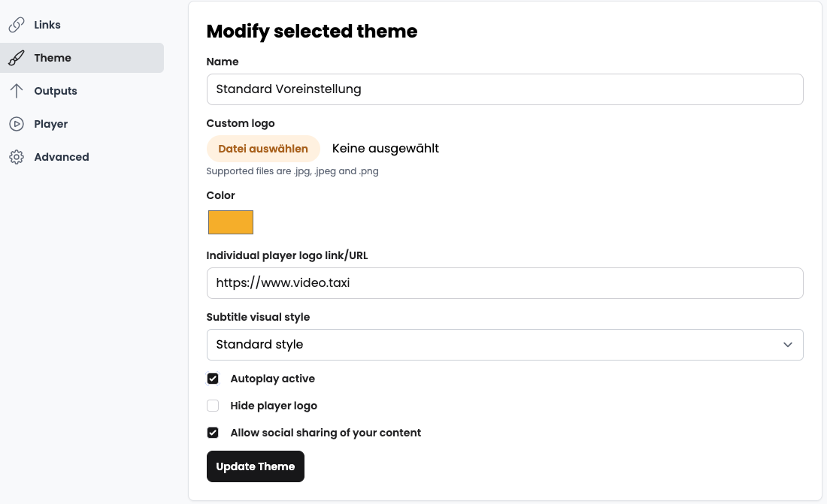The height and width of the screenshot is (504, 827).
Task: Focus the theme Name input field
Action: point(504,89)
